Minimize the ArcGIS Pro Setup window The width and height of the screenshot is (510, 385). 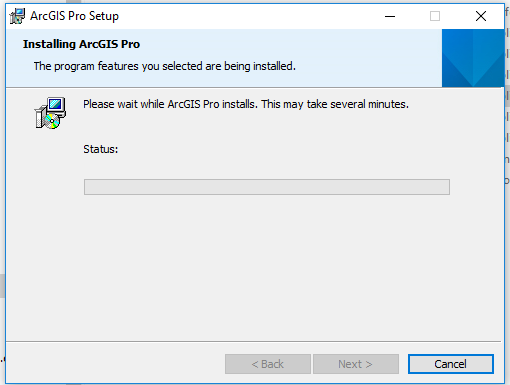tap(390, 16)
